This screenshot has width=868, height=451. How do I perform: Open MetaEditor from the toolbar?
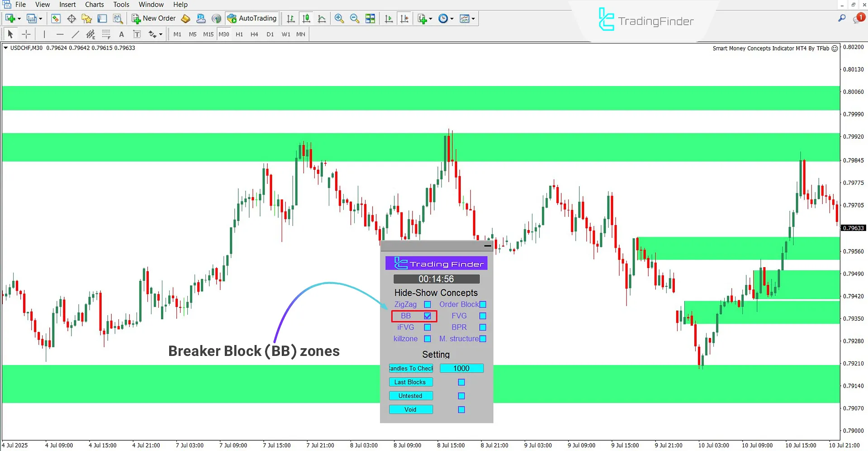pyautogui.click(x=185, y=19)
